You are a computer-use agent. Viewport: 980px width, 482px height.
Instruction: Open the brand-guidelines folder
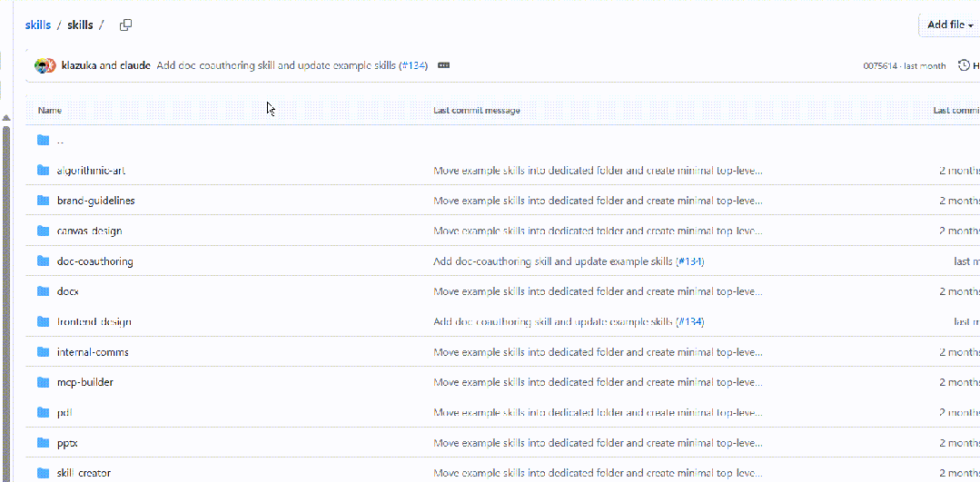[95, 201]
